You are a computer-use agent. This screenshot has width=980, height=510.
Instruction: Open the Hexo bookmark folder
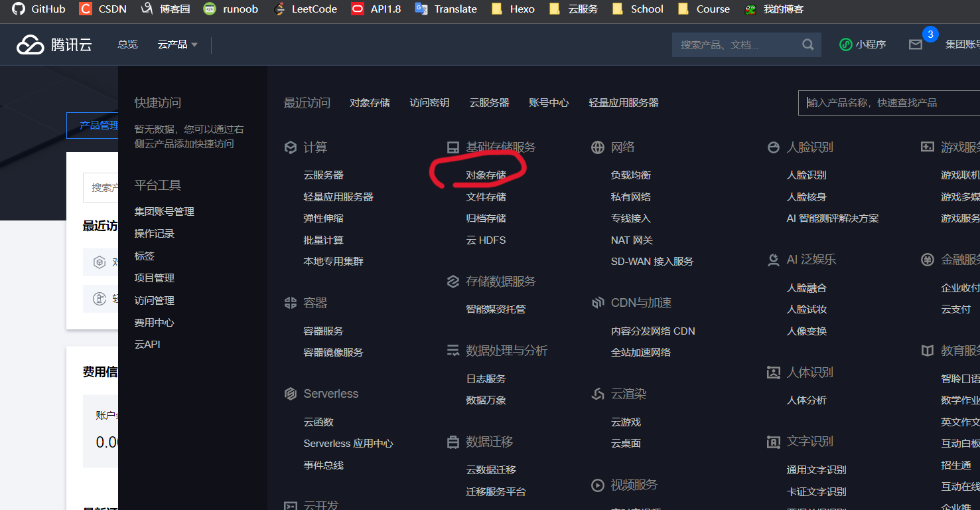513,9
